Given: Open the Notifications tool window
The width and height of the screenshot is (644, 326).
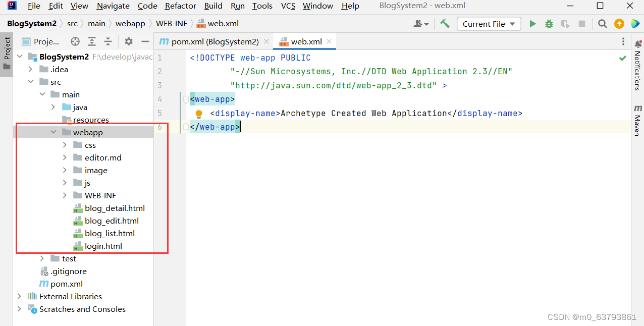Looking at the screenshot, I should (637, 66).
